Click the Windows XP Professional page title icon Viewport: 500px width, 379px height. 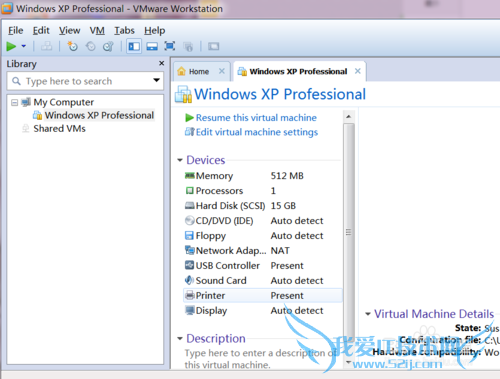pos(183,94)
